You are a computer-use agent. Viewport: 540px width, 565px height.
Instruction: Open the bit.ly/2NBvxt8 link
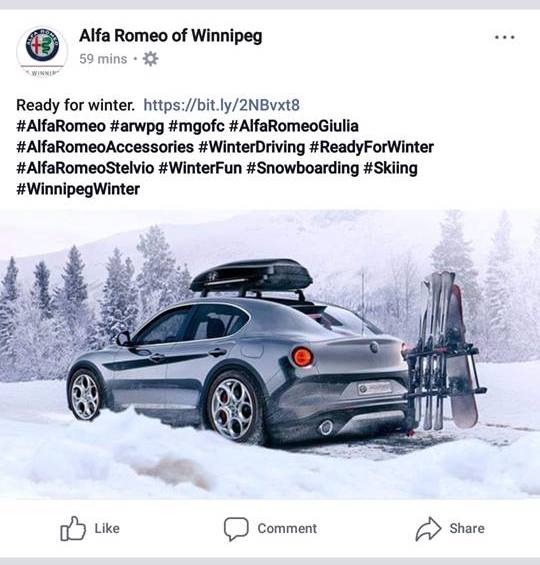[222, 105]
